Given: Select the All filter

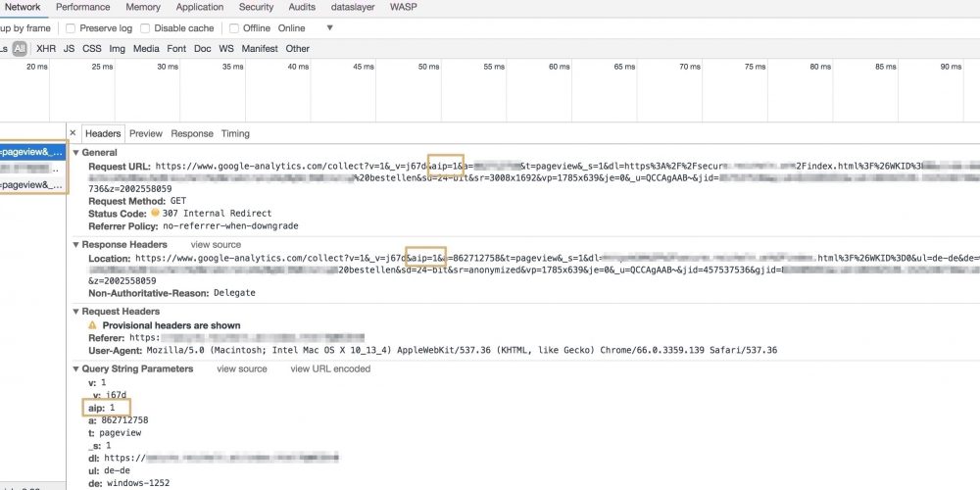Looking at the screenshot, I should coord(20,49).
